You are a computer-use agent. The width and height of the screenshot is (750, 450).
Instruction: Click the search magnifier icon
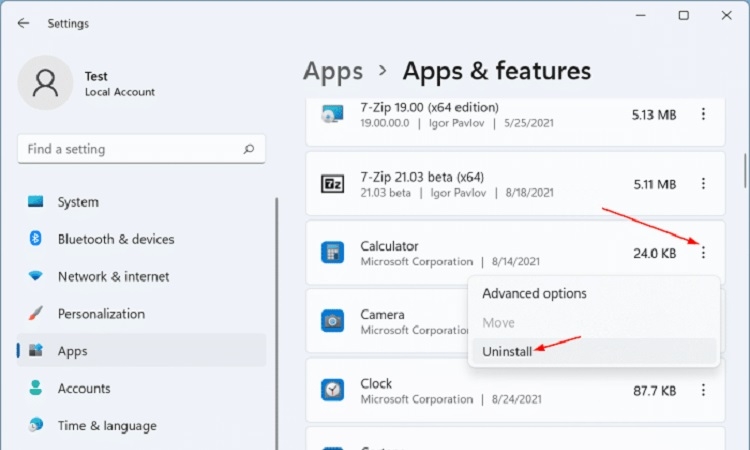[x=249, y=149]
